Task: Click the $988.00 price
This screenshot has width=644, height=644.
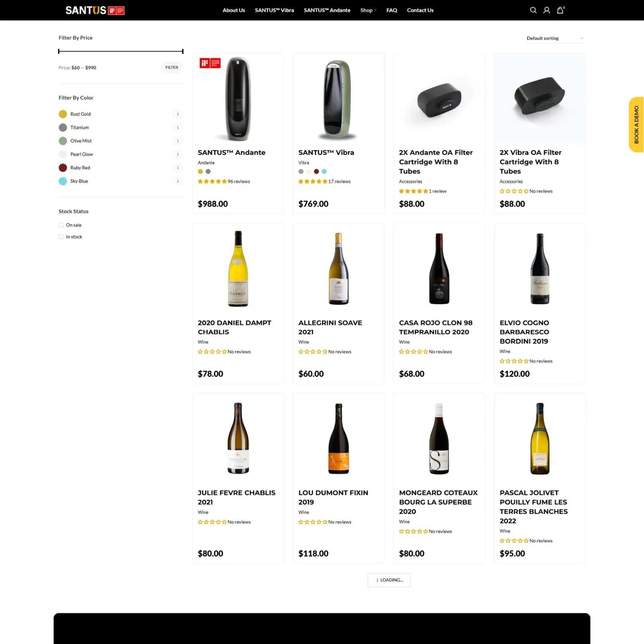Action: click(x=213, y=204)
